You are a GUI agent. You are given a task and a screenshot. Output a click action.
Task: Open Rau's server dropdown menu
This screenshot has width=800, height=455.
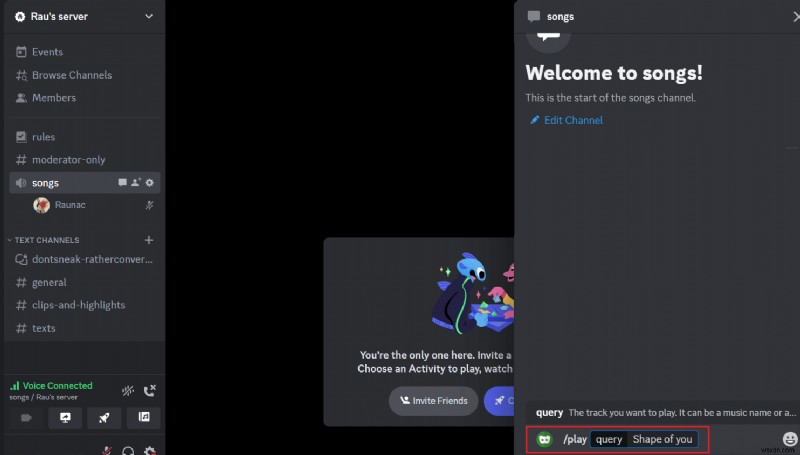point(148,16)
